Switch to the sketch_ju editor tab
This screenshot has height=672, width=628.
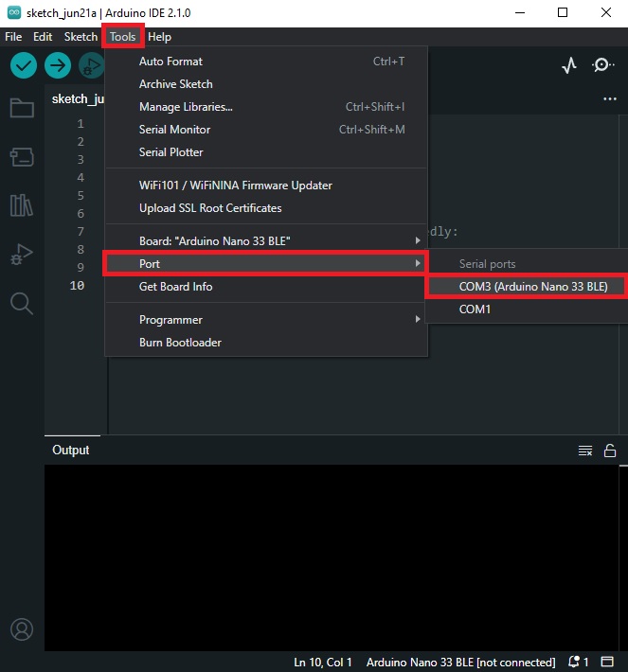[78, 99]
